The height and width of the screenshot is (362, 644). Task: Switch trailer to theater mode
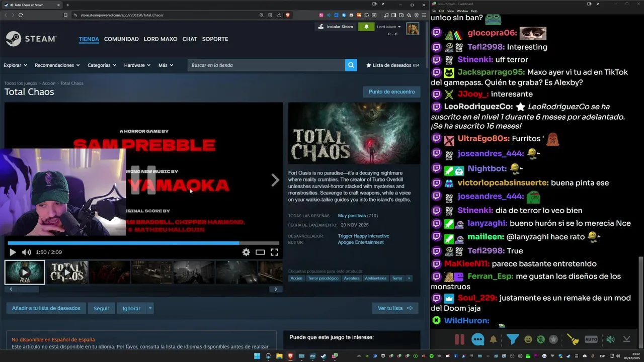[x=260, y=252]
